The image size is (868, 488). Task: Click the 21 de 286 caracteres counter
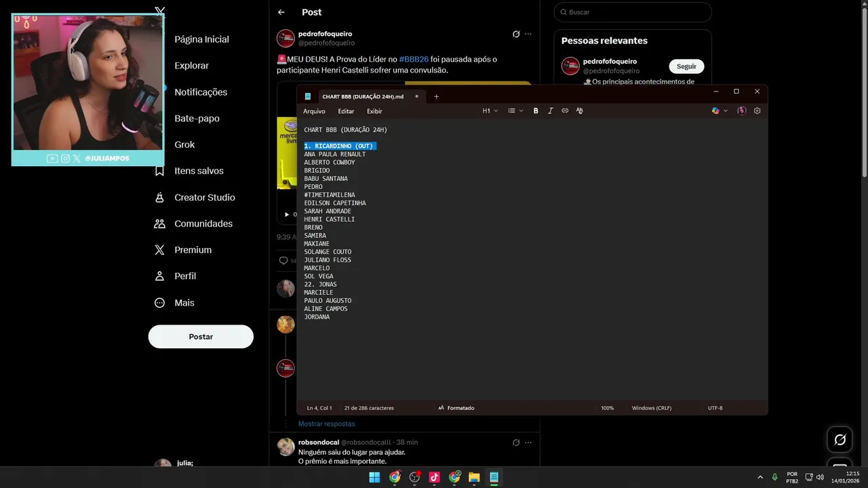(x=369, y=408)
